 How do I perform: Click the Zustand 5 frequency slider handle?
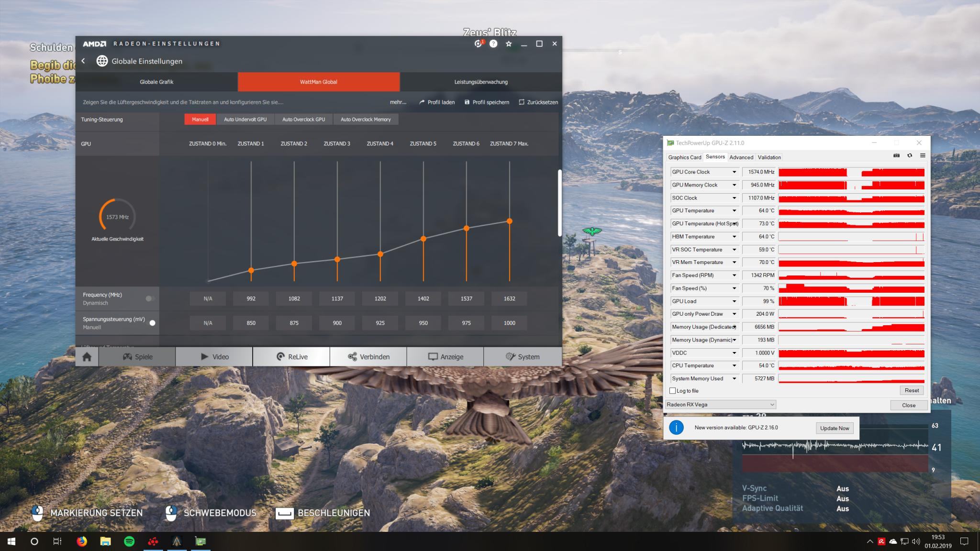tap(423, 239)
